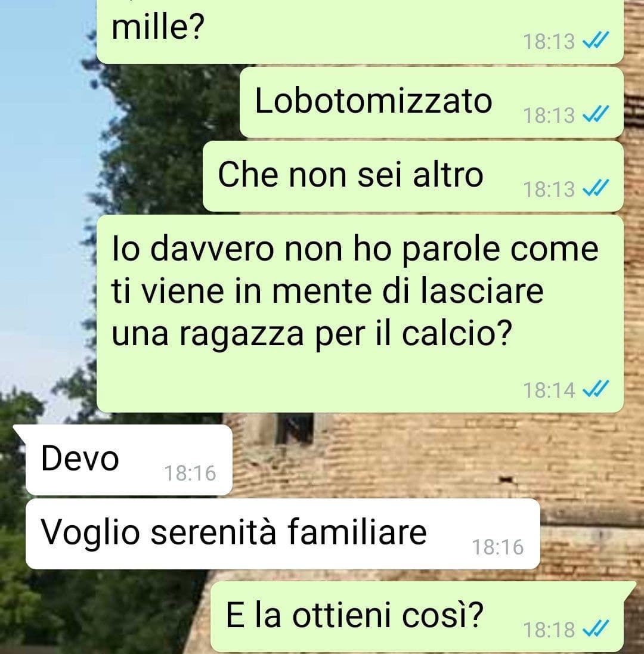644x654 pixels.
Task: Tap blue double ticks on 'Che non sei altro'
Action: (x=596, y=187)
